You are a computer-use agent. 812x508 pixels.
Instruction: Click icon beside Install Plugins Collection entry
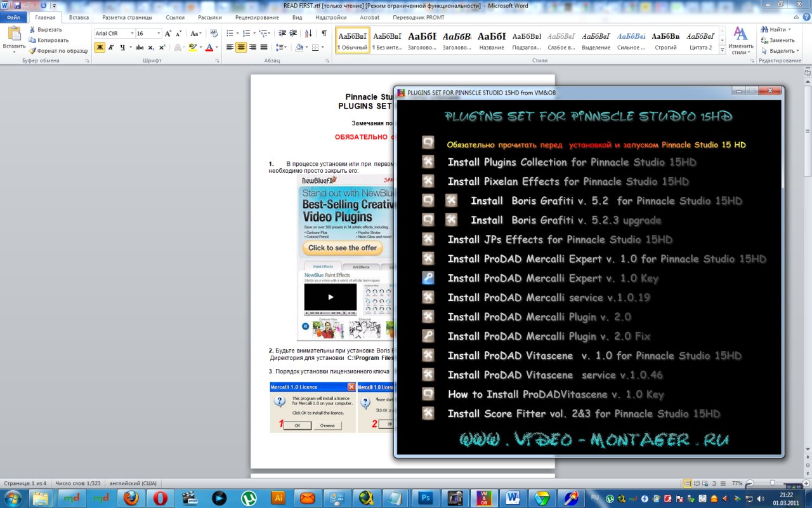tap(428, 162)
